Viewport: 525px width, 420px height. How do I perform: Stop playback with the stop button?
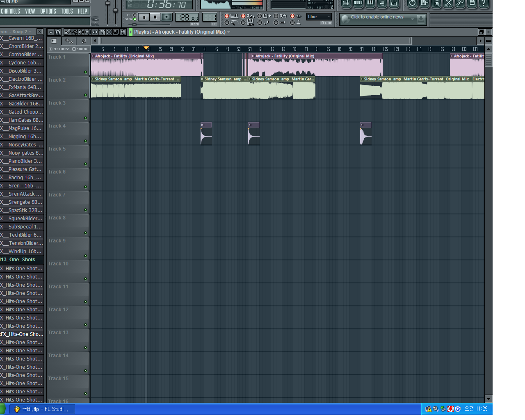[x=155, y=17]
